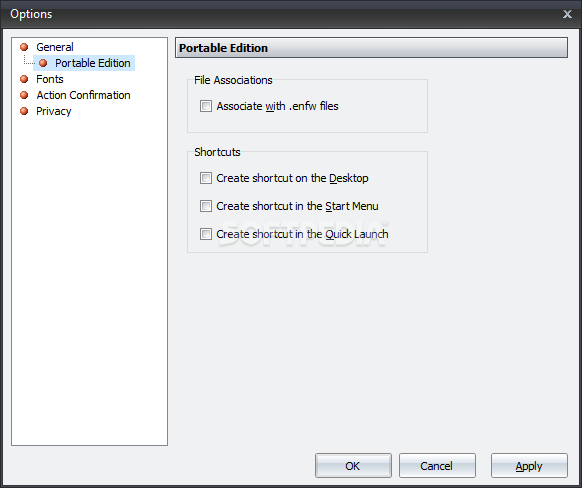Select the General tree item

tap(55, 47)
